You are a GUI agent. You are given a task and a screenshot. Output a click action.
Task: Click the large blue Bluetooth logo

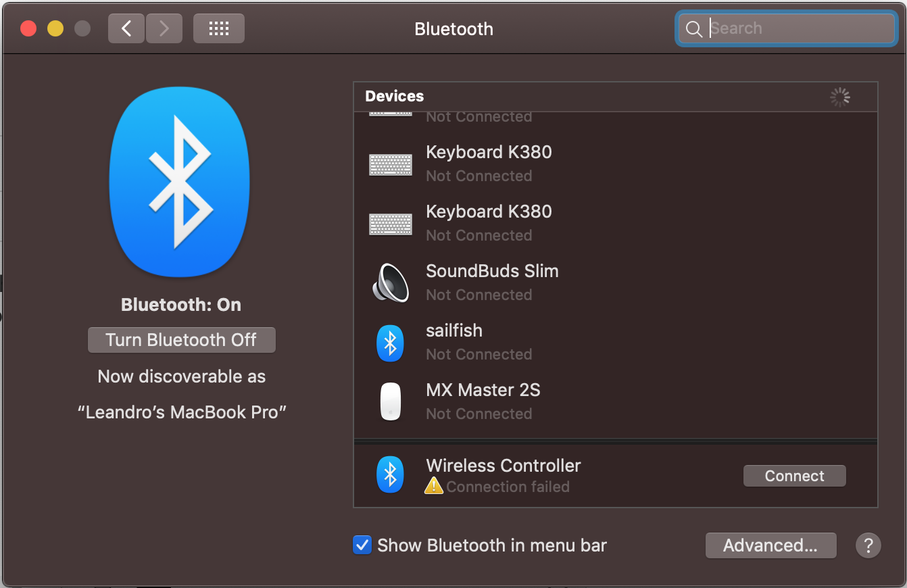tap(180, 182)
